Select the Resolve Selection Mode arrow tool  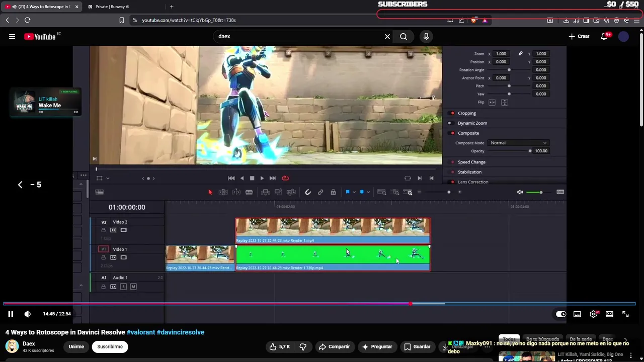[x=210, y=192]
